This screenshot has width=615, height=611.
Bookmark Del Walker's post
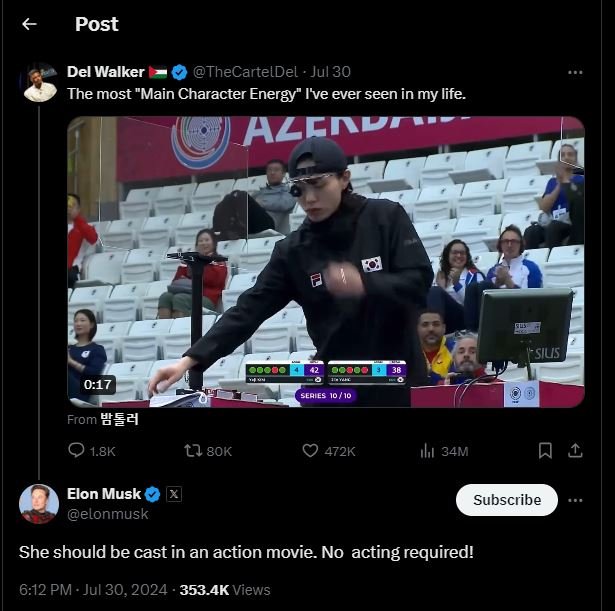pyautogui.click(x=545, y=451)
